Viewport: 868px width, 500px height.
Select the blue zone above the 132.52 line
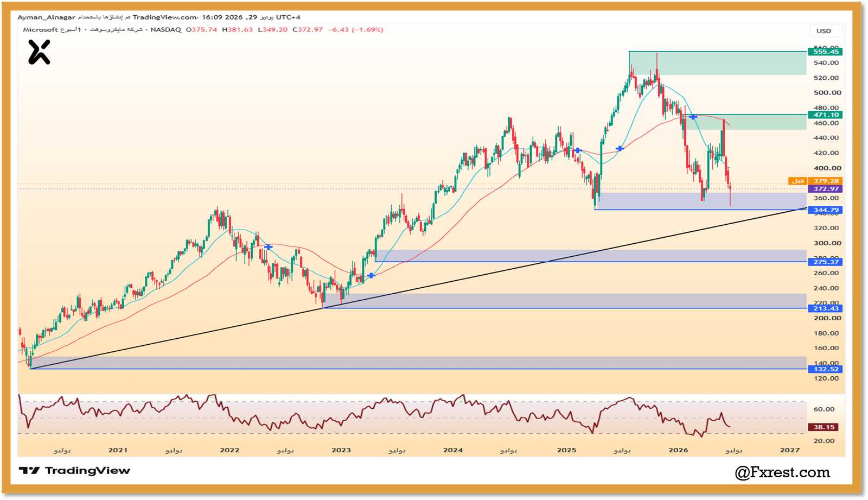418,363
